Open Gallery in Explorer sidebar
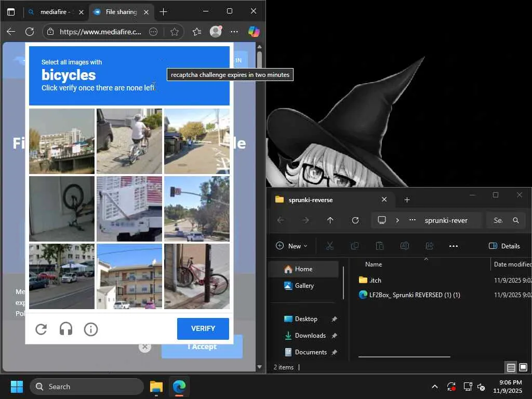The width and height of the screenshot is (532, 399). click(304, 286)
